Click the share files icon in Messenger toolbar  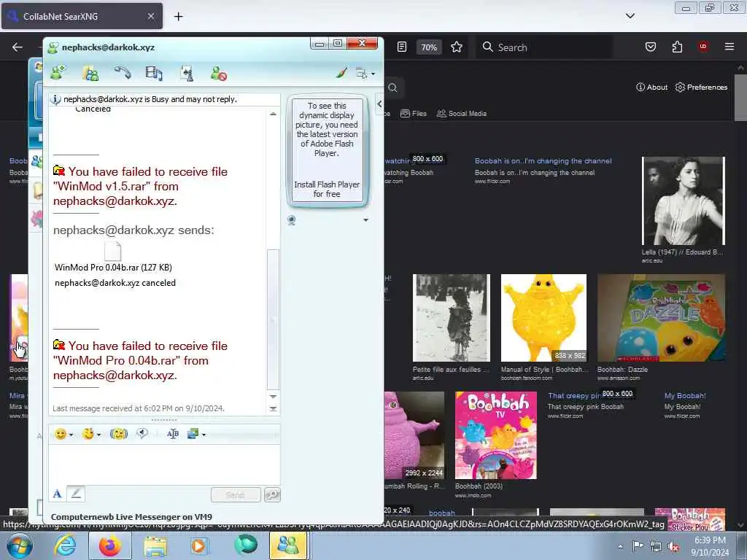click(x=154, y=73)
